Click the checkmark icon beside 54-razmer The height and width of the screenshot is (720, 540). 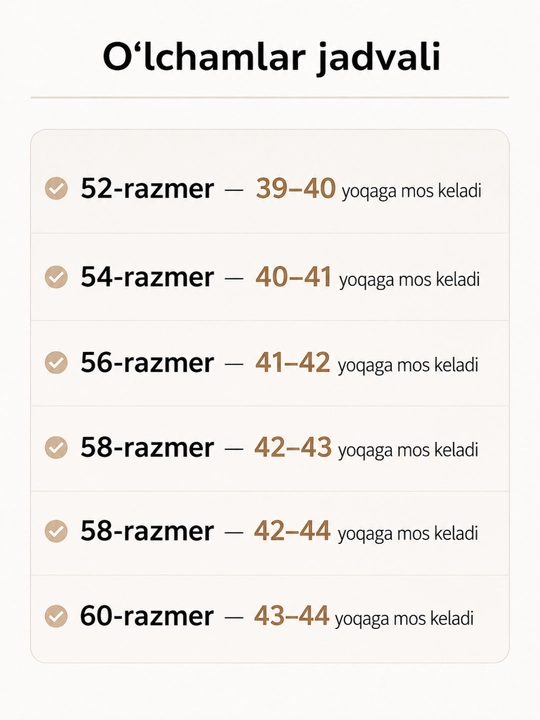pyautogui.click(x=56, y=277)
